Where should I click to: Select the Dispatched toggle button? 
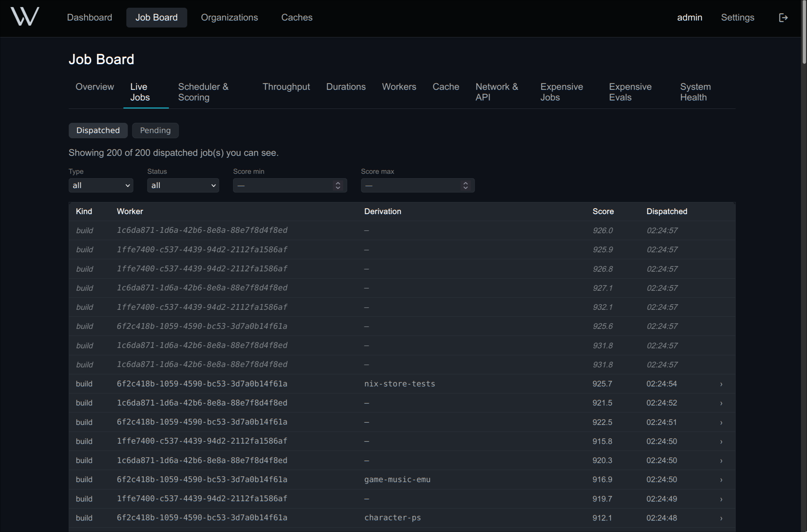[98, 131]
